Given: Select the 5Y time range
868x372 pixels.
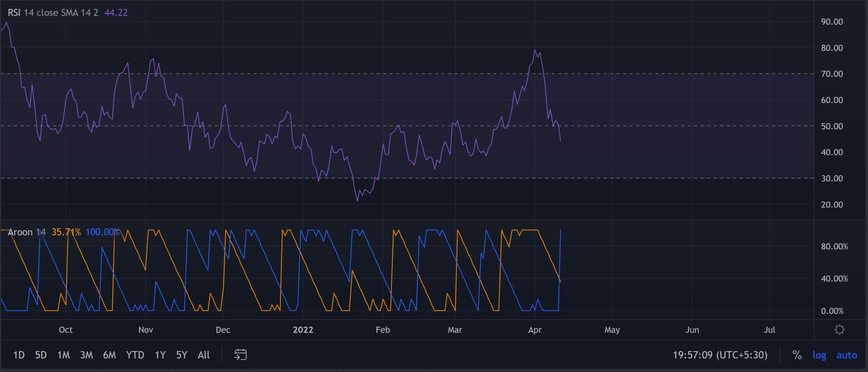Looking at the screenshot, I should pos(182,355).
